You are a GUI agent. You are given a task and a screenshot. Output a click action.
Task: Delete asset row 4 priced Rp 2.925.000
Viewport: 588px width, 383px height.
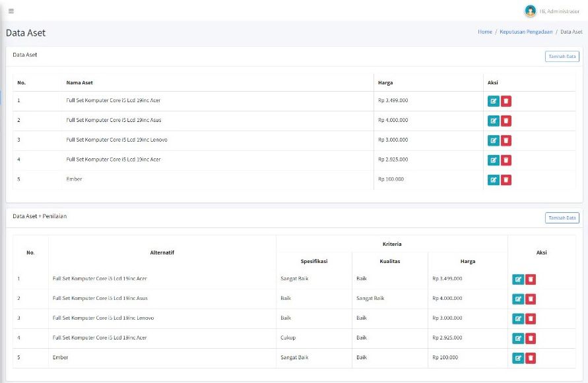point(506,160)
